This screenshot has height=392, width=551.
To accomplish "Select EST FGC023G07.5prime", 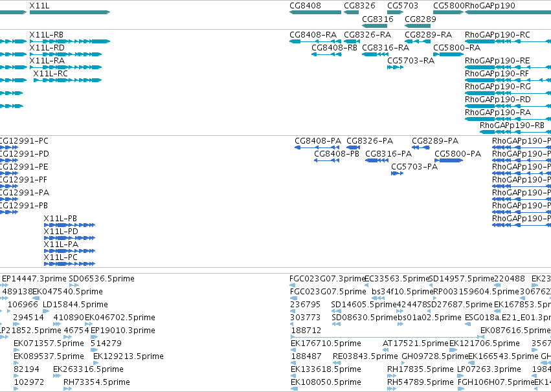I will (x=328, y=292).
